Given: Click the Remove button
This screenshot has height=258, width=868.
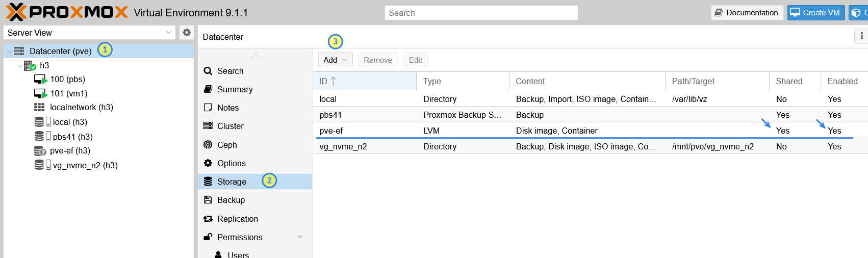Looking at the screenshot, I should coord(378,60).
